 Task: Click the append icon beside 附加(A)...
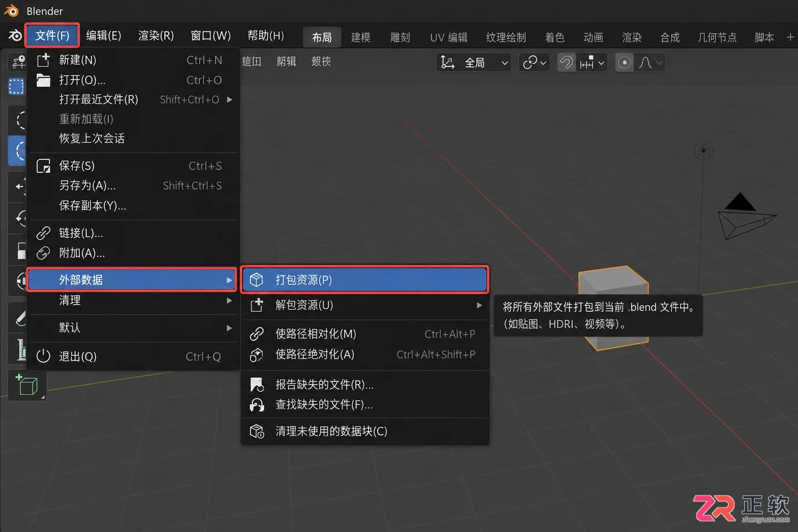tap(43, 253)
